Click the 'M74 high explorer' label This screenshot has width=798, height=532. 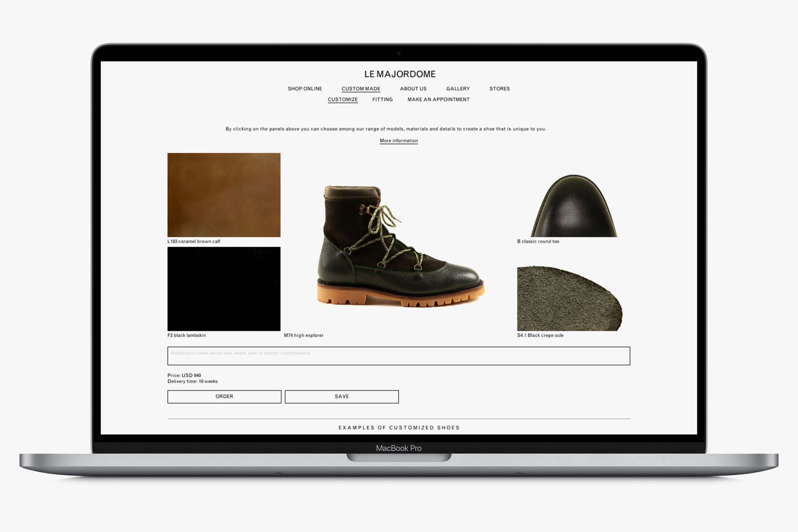(x=303, y=335)
